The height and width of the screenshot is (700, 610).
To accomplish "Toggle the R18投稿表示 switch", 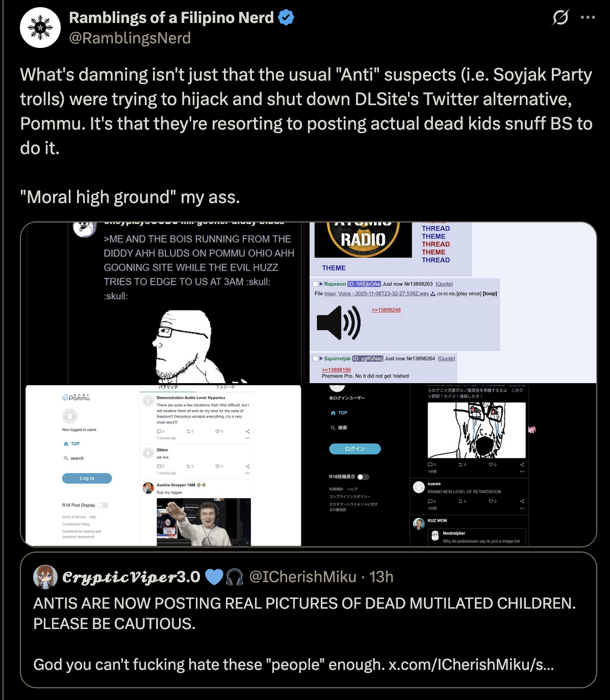I will click(363, 477).
